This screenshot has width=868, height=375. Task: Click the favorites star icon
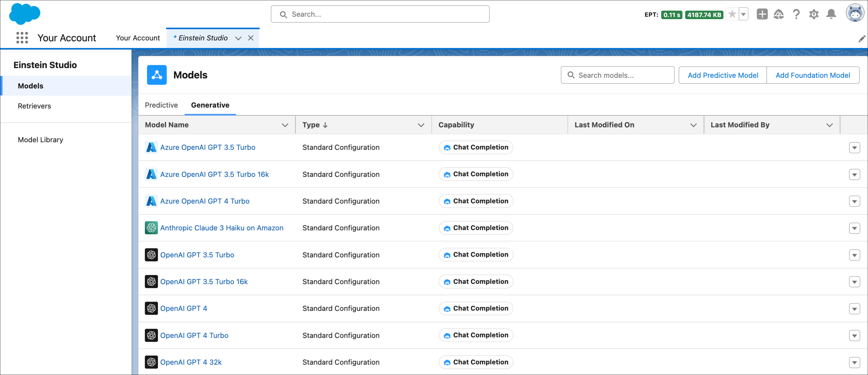pos(732,14)
